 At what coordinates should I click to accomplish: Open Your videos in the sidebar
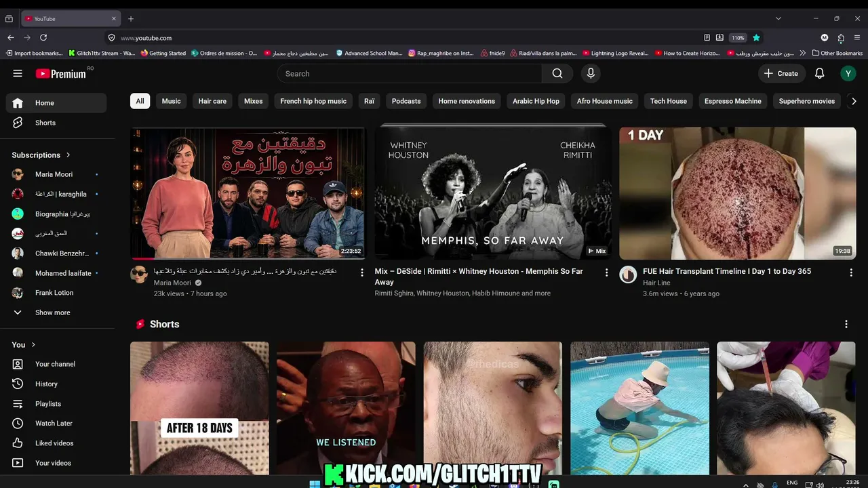[x=56, y=463]
